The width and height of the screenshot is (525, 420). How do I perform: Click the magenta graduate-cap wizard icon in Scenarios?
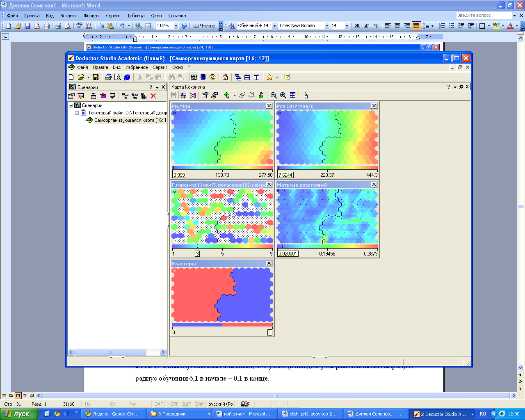[x=103, y=96]
